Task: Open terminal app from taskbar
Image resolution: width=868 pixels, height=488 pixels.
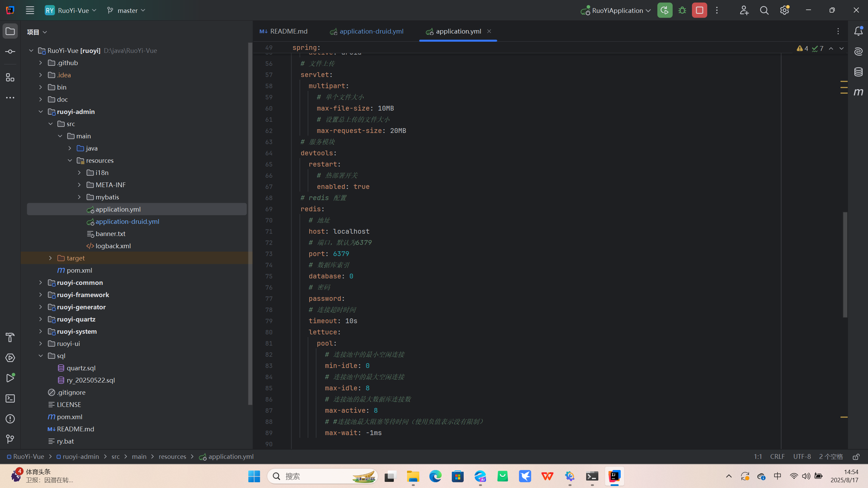Action: pos(592,476)
